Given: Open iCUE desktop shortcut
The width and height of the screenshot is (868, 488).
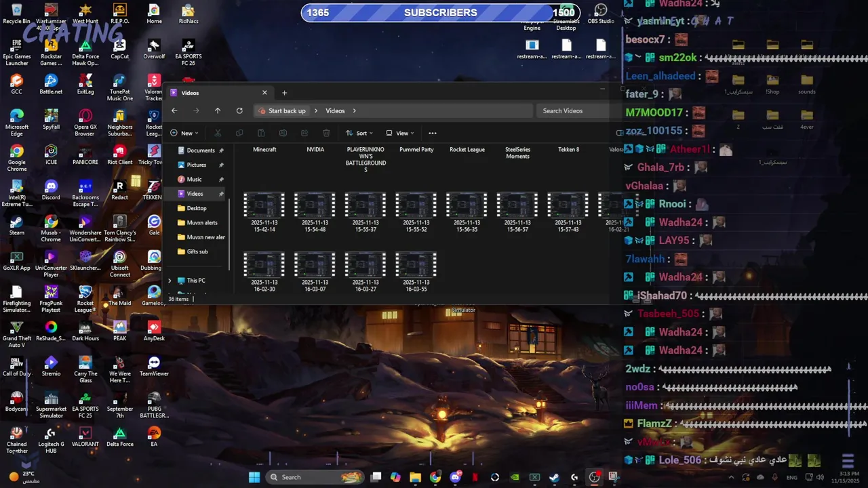Looking at the screenshot, I should click(51, 155).
